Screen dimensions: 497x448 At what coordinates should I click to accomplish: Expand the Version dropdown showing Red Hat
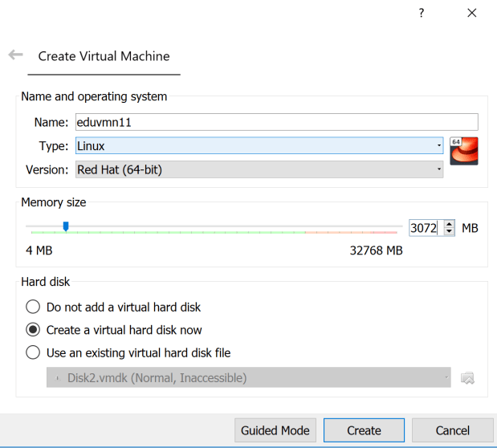tap(259, 169)
